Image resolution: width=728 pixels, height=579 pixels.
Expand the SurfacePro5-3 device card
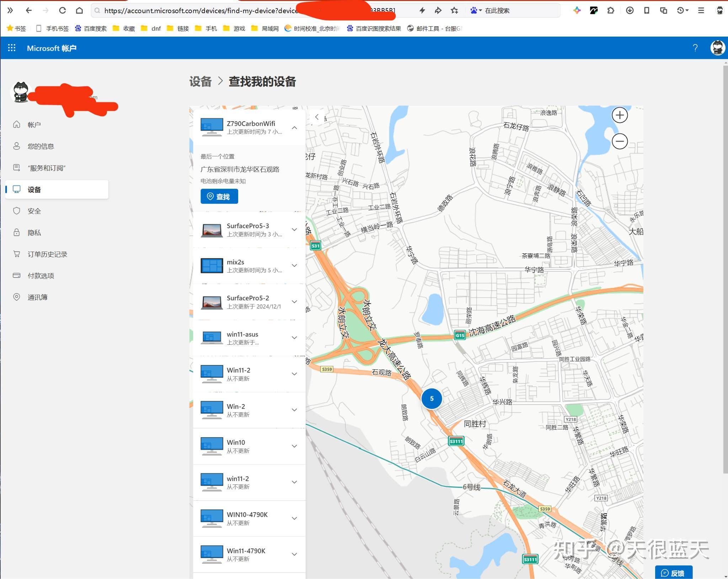pos(294,230)
